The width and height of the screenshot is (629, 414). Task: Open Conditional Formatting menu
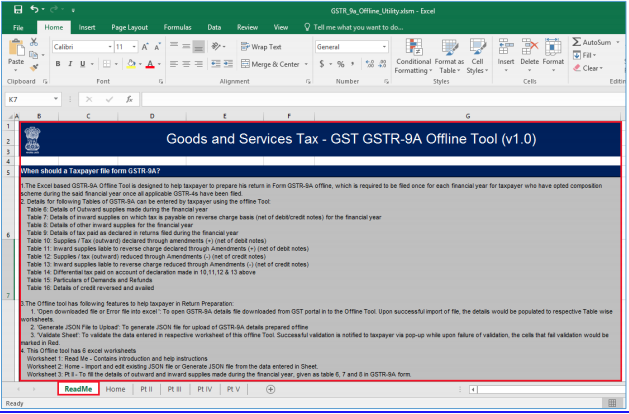[x=413, y=57]
